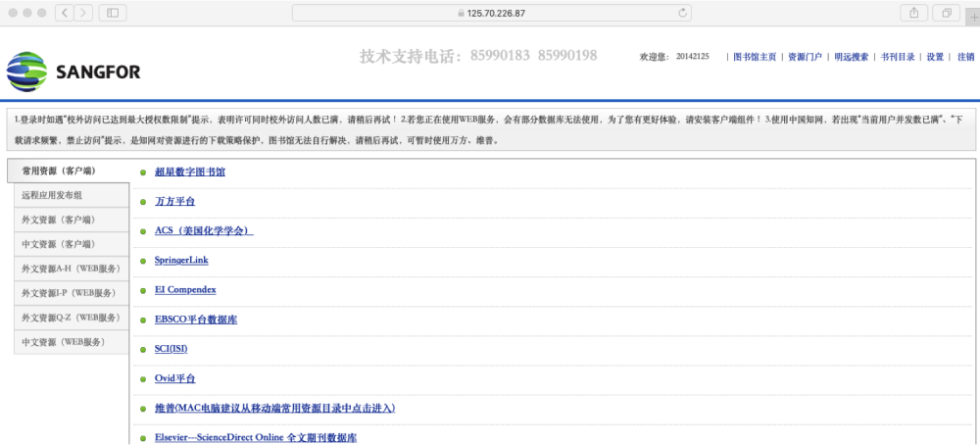Screen dimensions: 980x445
Task: Click green bullet beside 超星数字图书馆
Action: pos(143,173)
